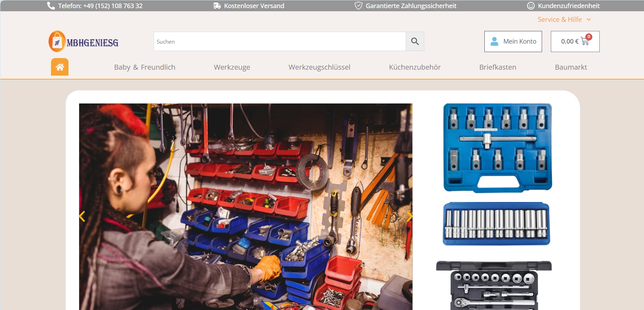
Task: Open the black ratchet socket case thumbnail
Action: click(494, 285)
